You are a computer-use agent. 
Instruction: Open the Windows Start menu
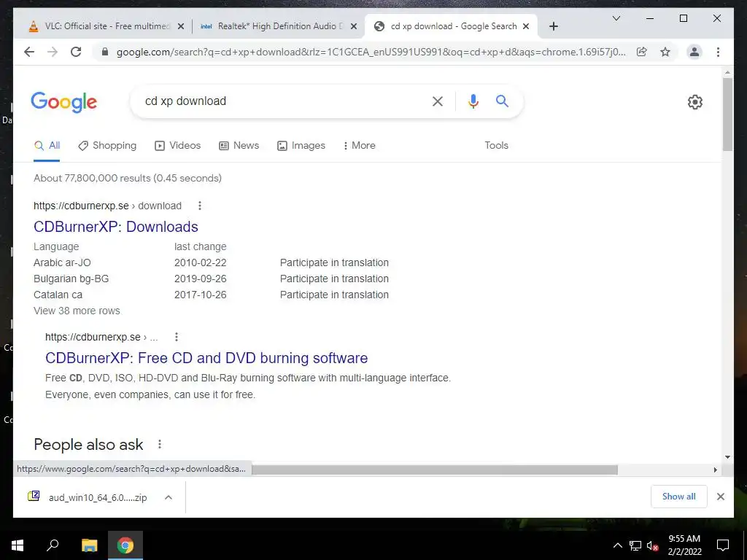(x=18, y=545)
